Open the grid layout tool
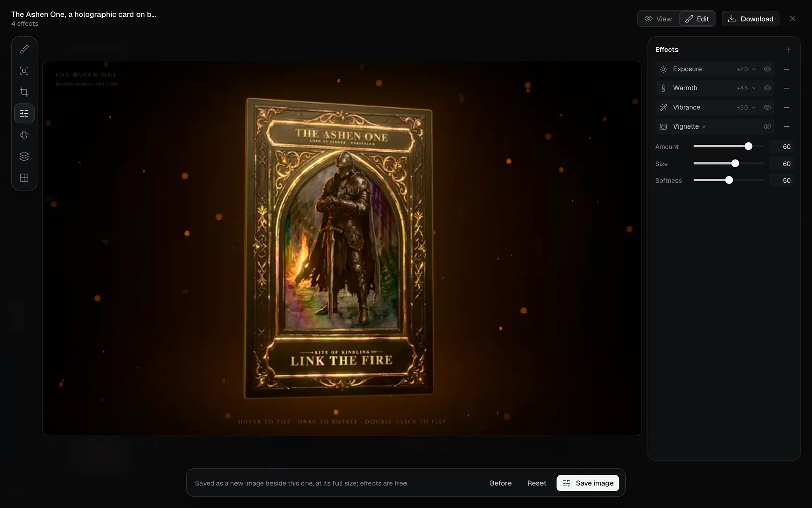Image resolution: width=812 pixels, height=508 pixels. pos(24,178)
